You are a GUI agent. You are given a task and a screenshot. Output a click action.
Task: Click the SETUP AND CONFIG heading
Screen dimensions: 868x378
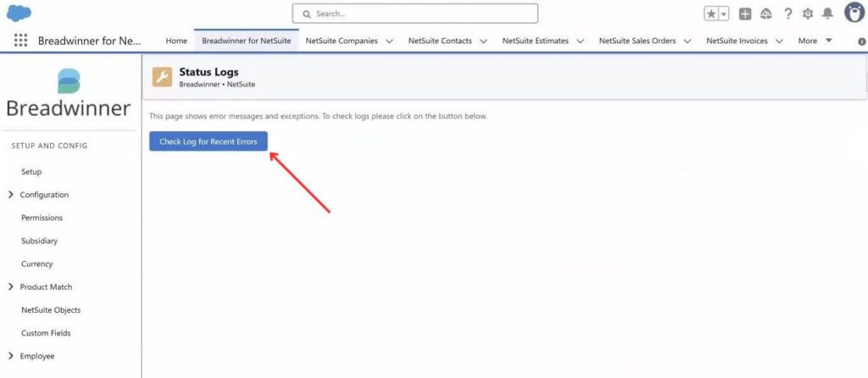tap(49, 146)
